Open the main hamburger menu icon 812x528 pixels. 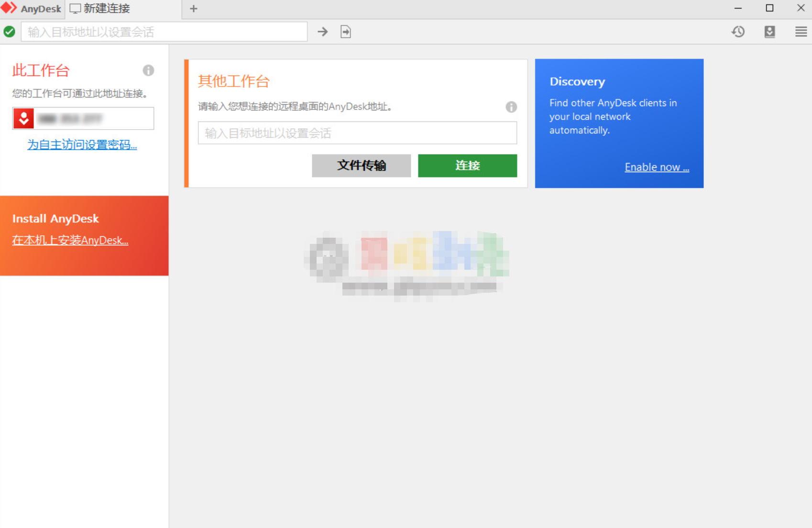point(801,32)
